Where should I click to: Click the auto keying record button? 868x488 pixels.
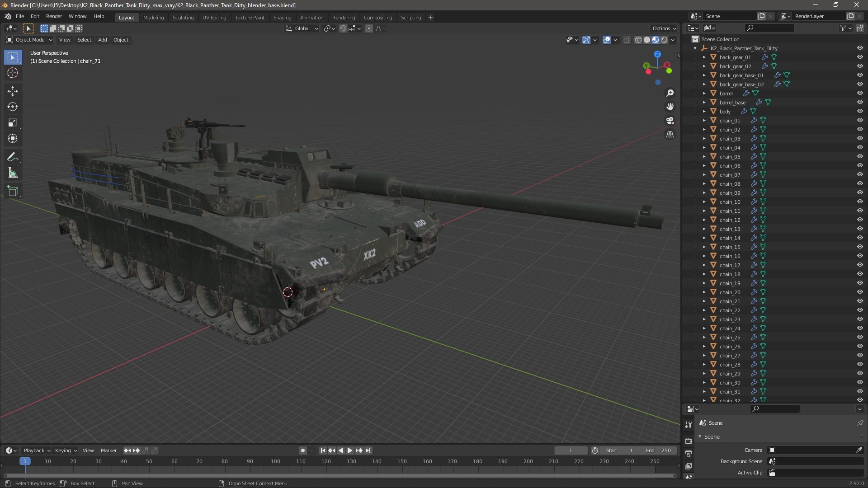[x=303, y=450]
